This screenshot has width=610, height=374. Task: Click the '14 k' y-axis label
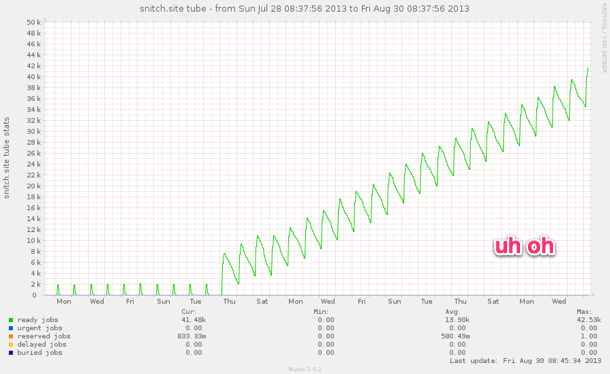click(x=34, y=219)
